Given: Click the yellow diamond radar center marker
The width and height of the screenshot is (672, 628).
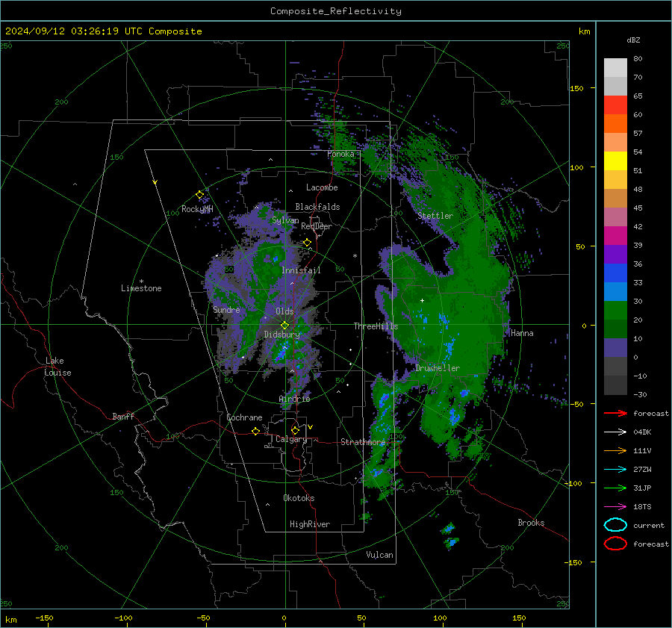Looking at the screenshot, I should [284, 326].
